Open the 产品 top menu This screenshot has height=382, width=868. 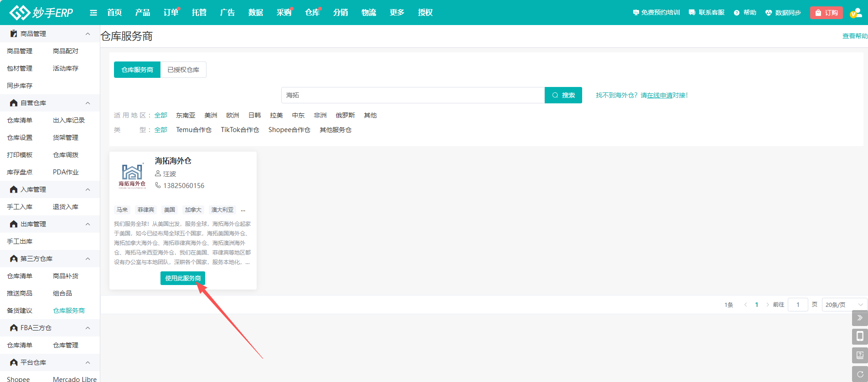pos(143,13)
